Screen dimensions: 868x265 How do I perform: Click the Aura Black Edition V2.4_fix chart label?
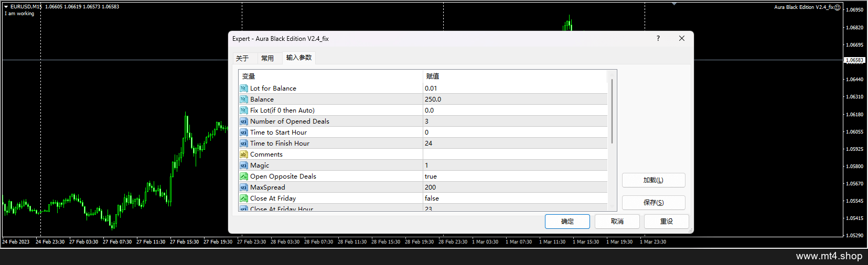(803, 7)
